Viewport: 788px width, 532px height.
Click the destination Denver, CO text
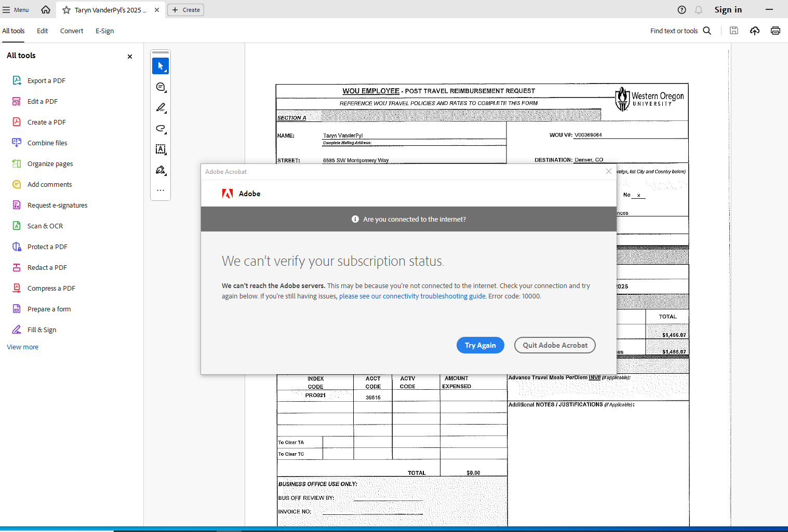589,160
